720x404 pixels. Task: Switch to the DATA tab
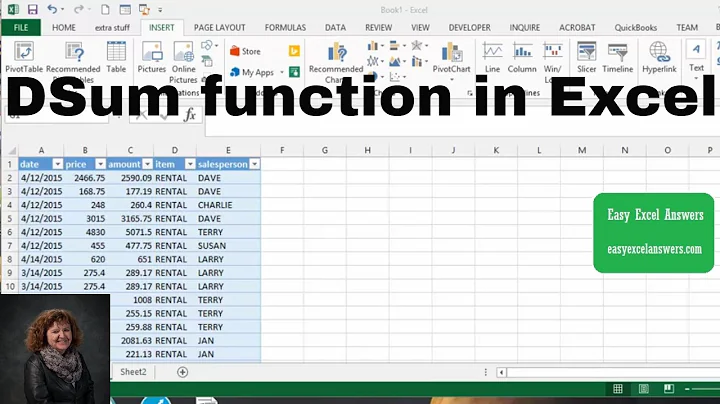coord(335,28)
